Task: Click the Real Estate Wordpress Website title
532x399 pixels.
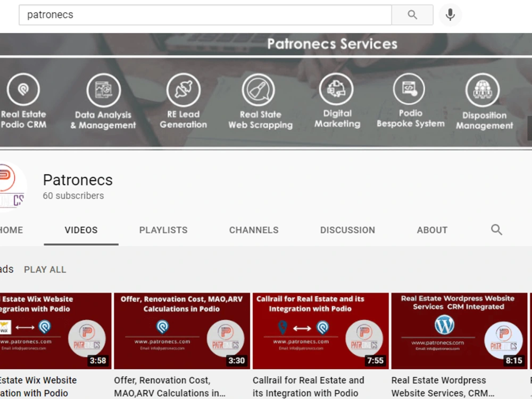Action: [x=443, y=386]
